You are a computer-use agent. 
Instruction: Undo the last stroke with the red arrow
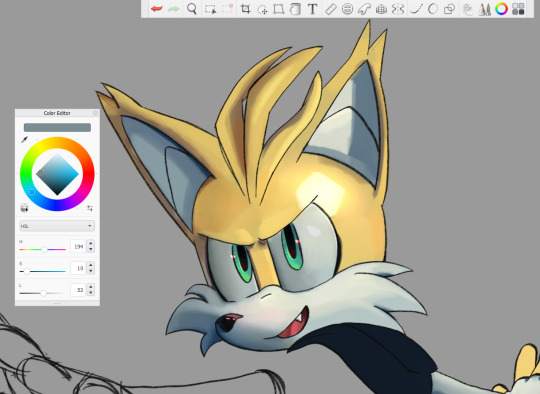[x=157, y=9]
